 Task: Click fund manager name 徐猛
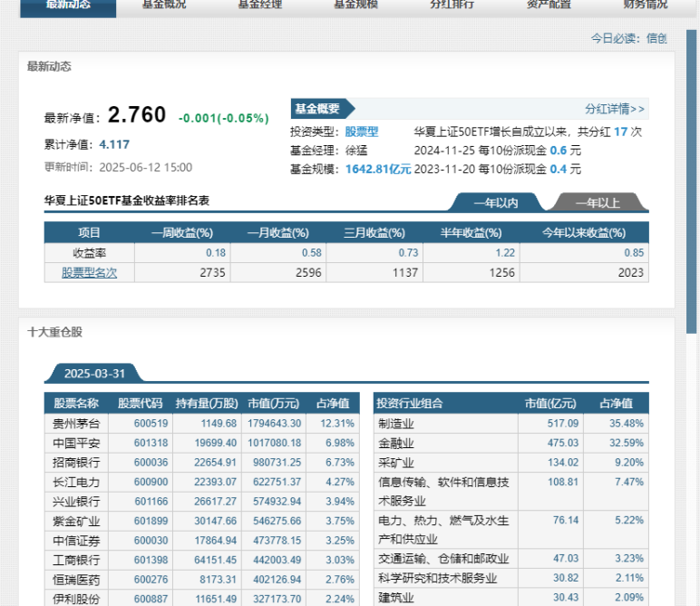pyautogui.click(x=356, y=151)
